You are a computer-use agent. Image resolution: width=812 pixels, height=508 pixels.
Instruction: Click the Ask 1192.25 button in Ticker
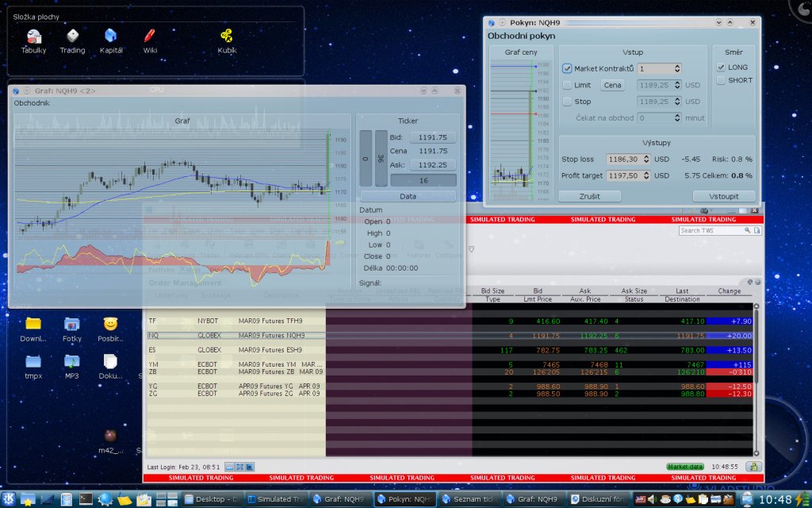432,165
